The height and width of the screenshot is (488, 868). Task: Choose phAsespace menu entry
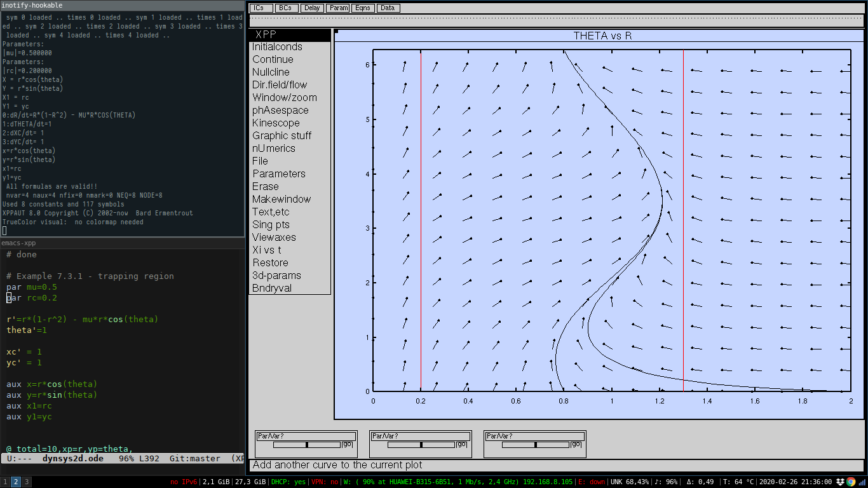[x=290, y=111]
